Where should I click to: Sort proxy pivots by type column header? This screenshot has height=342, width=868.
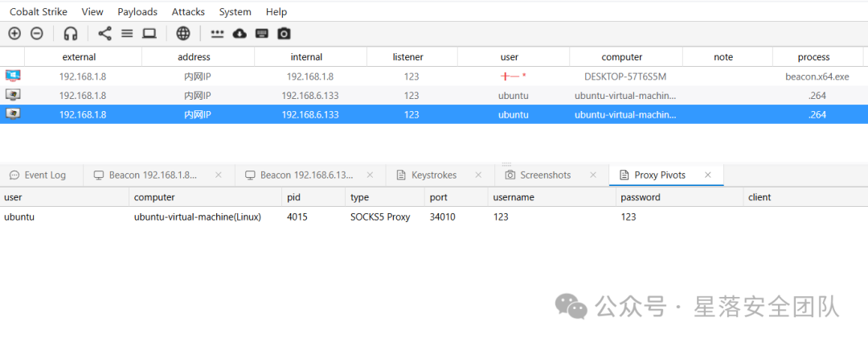385,197
